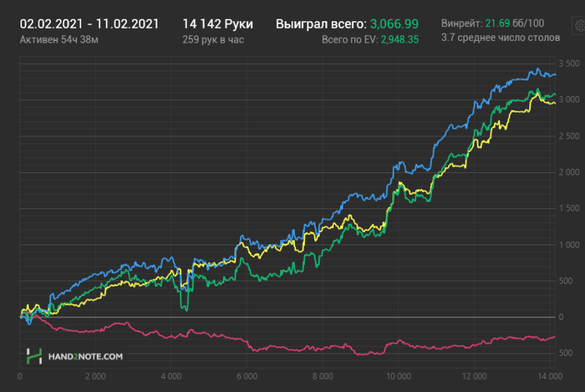This screenshot has width=585, height=392.
Task: Click the '259 рук в час' text
Action: tap(213, 39)
